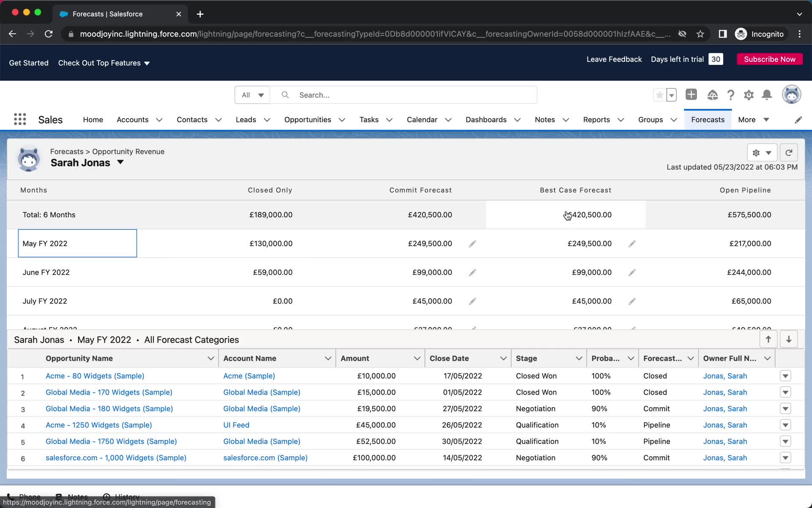Open row actions for Acme - 80 Widgets

[x=785, y=376]
